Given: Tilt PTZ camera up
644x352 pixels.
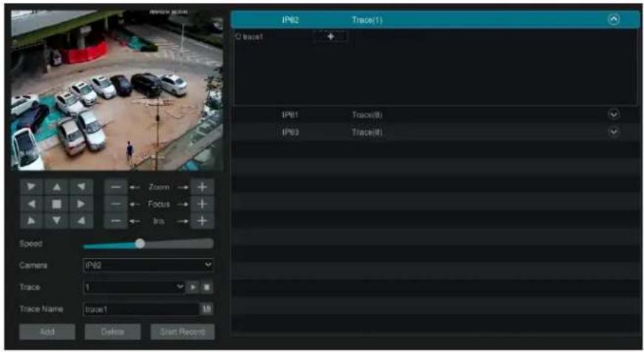Looking at the screenshot, I should pyautogui.click(x=57, y=187).
